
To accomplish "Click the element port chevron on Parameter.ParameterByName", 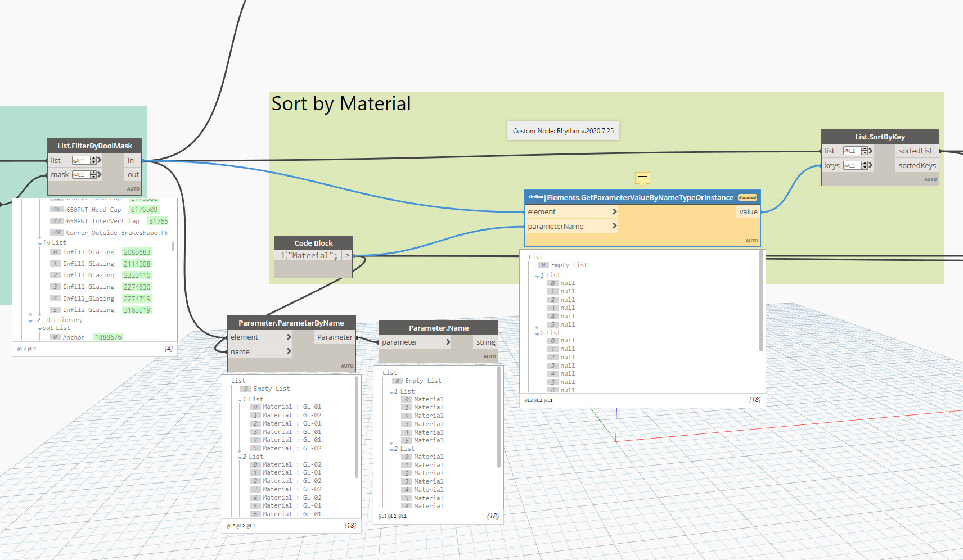I will click(x=289, y=337).
